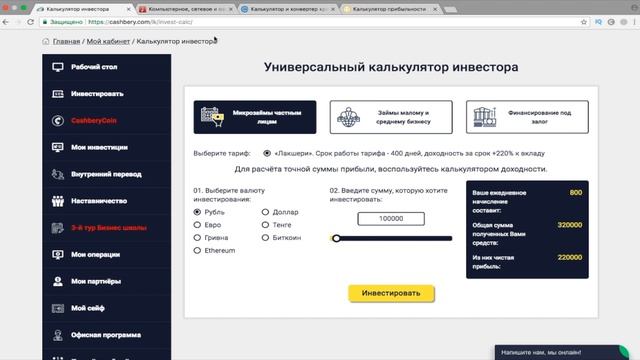Go to Главная breadcrumb link
This screenshot has height=360, width=640.
[67, 41]
